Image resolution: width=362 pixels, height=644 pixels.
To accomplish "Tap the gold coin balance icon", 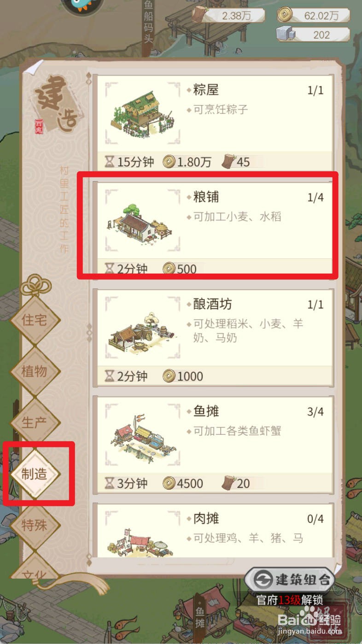I will 285,15.
